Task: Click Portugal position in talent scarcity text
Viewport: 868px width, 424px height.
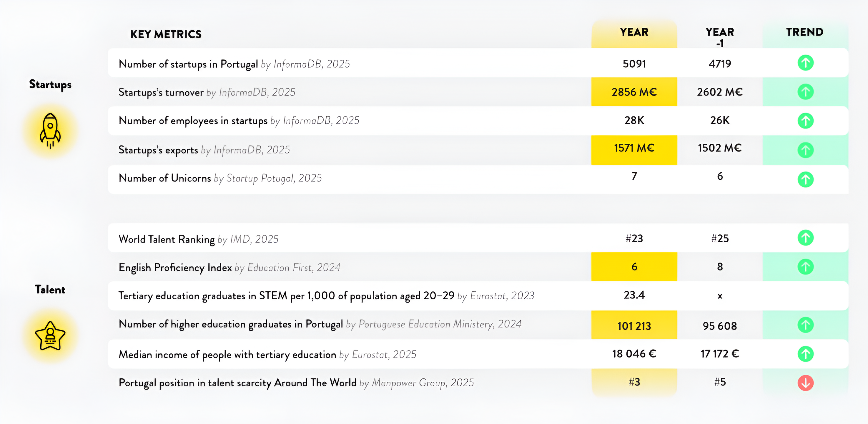Action: (x=237, y=383)
